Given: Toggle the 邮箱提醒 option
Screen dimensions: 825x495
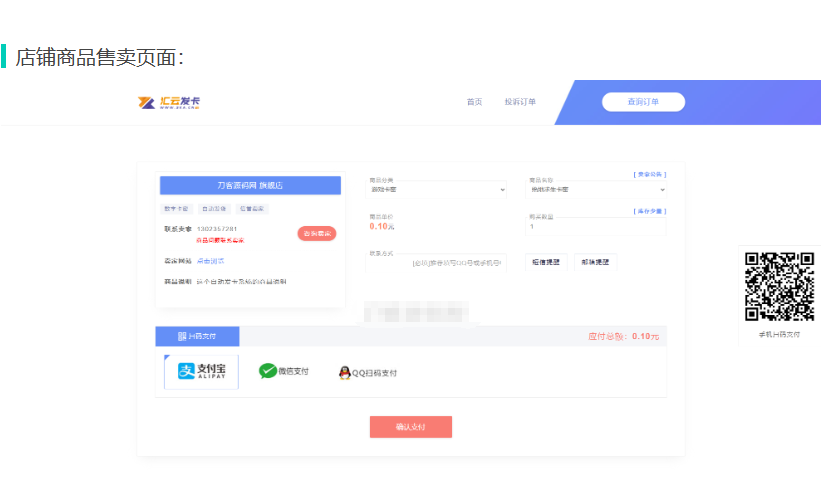Looking at the screenshot, I should point(596,262).
